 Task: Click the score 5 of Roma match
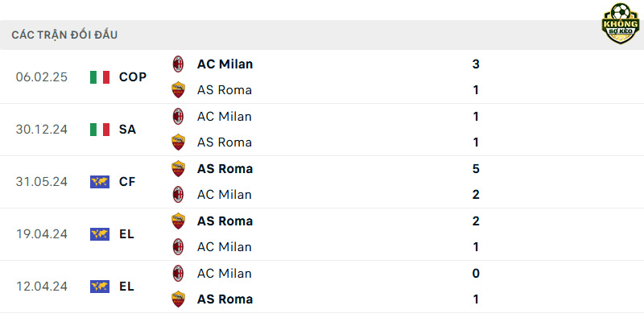tap(476, 169)
